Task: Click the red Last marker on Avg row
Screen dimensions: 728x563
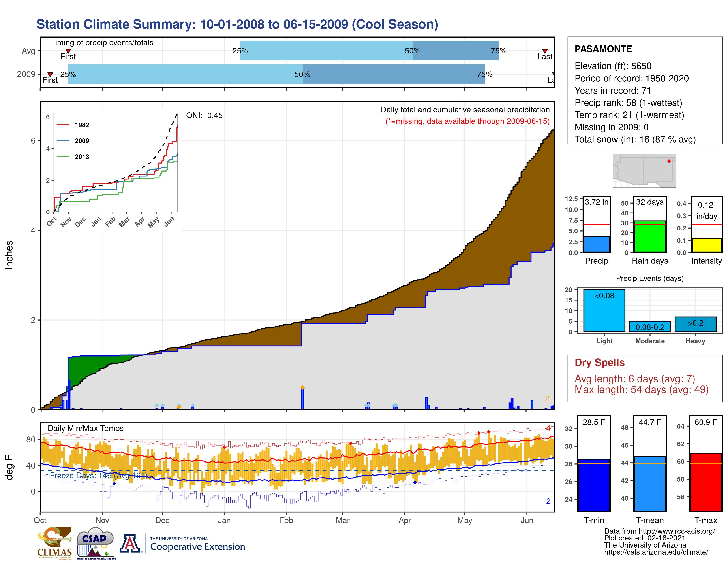Action: pyautogui.click(x=545, y=51)
